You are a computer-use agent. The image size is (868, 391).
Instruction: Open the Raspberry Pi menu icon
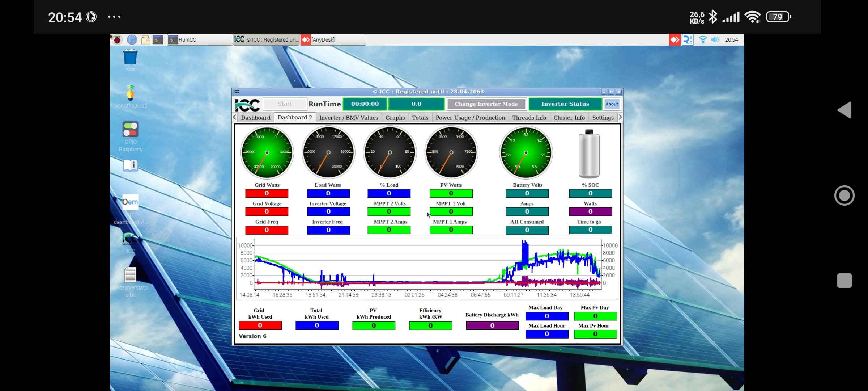(117, 40)
